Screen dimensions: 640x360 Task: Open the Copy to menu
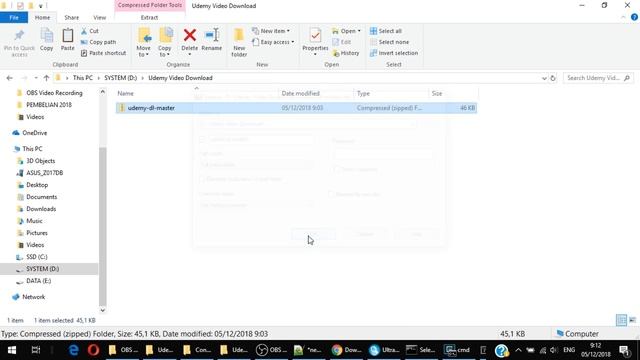tap(165, 42)
